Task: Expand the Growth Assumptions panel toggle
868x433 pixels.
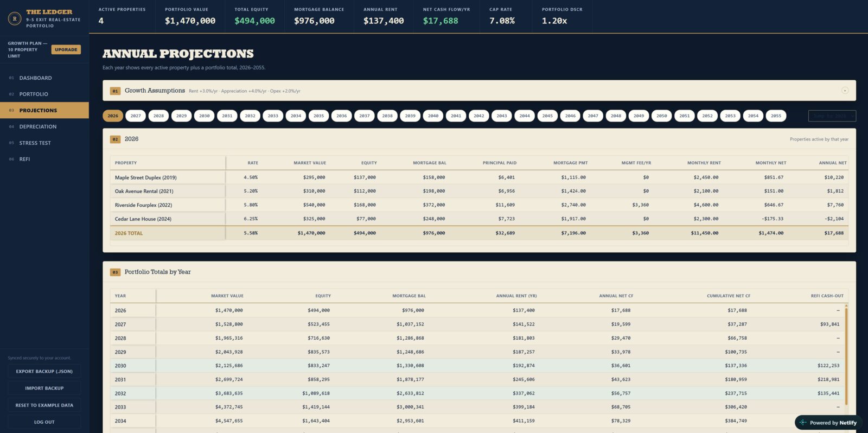Action: tap(845, 91)
